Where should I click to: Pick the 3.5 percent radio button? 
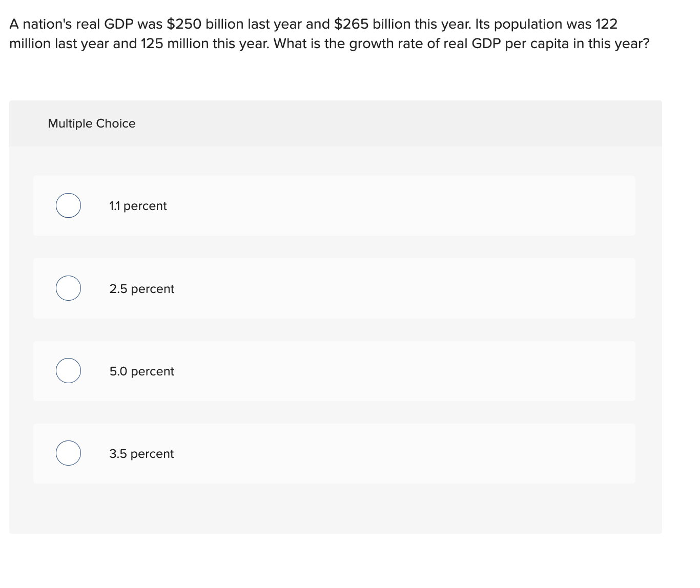tap(68, 453)
